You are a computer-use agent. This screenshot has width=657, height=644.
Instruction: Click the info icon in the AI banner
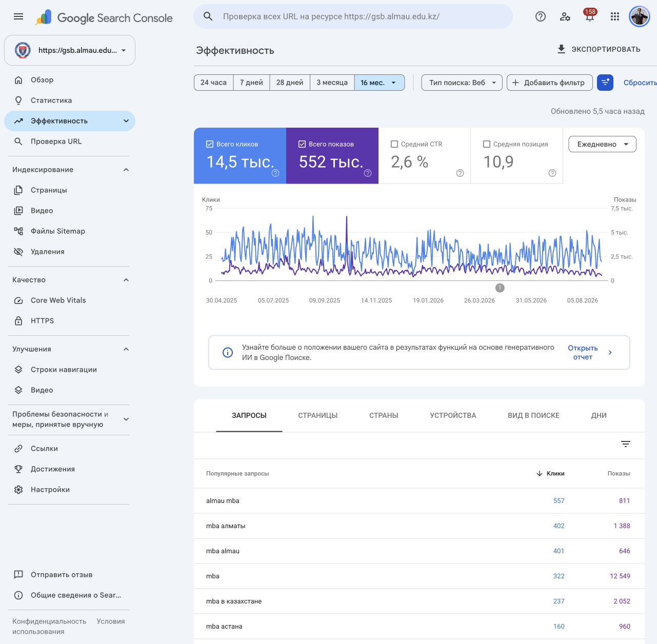click(228, 352)
